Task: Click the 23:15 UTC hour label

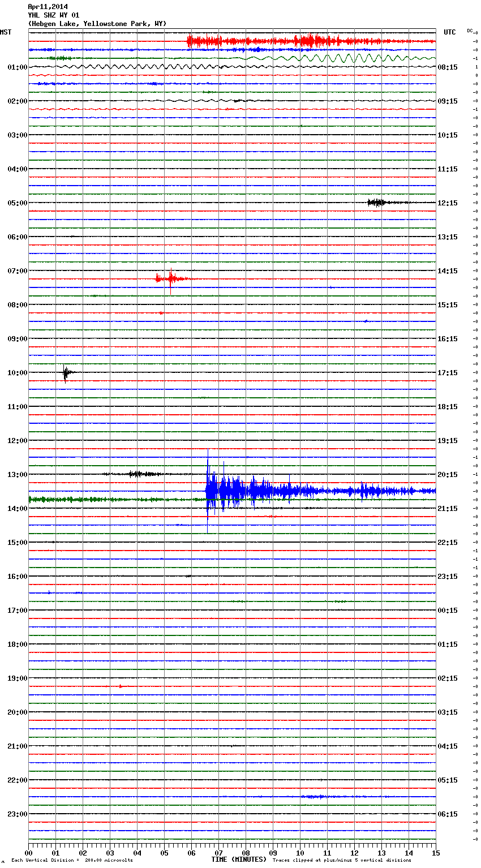Action: point(448,577)
